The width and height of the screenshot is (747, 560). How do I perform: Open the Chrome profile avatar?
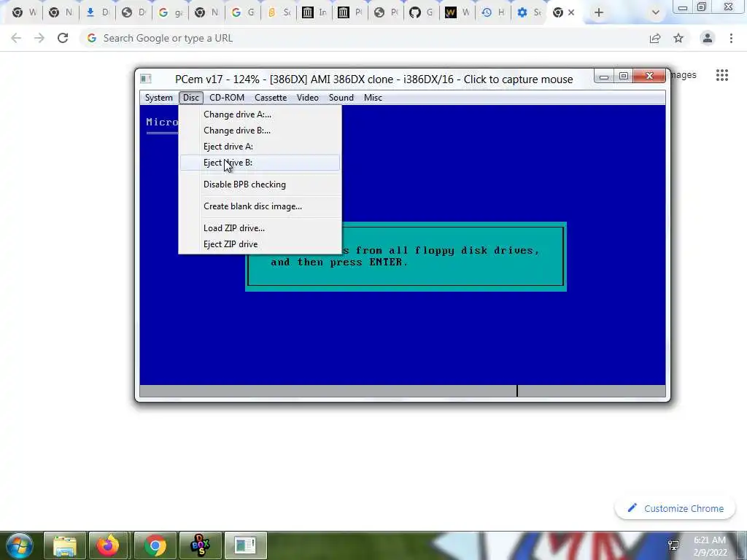(x=708, y=38)
